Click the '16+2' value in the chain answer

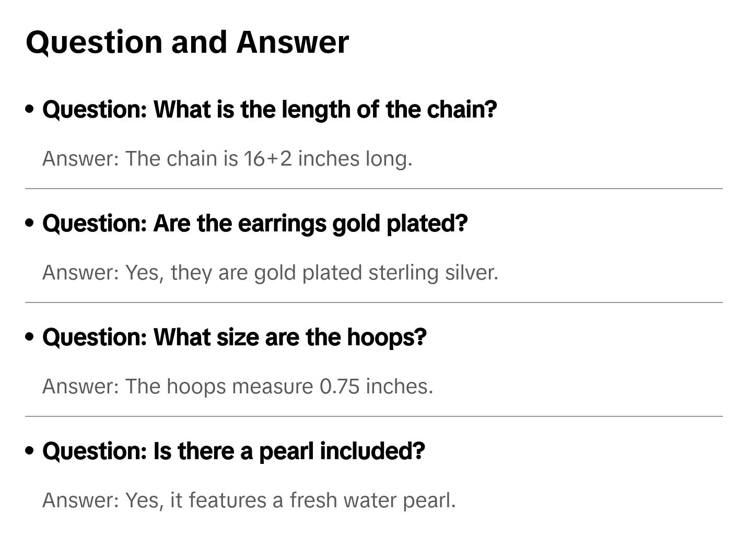[x=267, y=159]
